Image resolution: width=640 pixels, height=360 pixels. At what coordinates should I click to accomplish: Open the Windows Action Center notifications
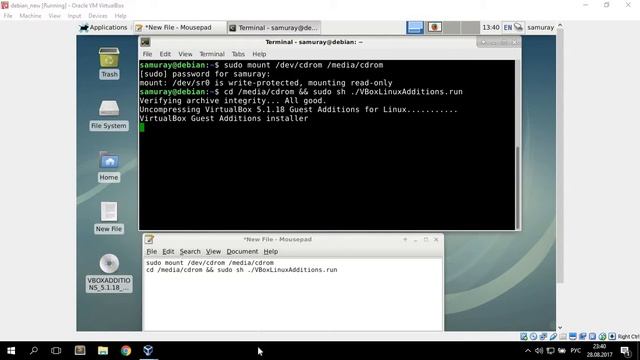(626, 351)
